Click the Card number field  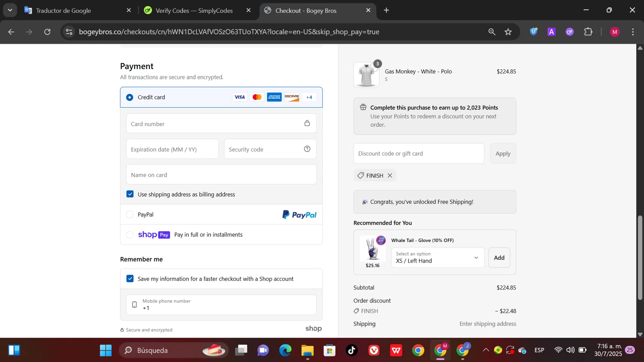point(221,124)
